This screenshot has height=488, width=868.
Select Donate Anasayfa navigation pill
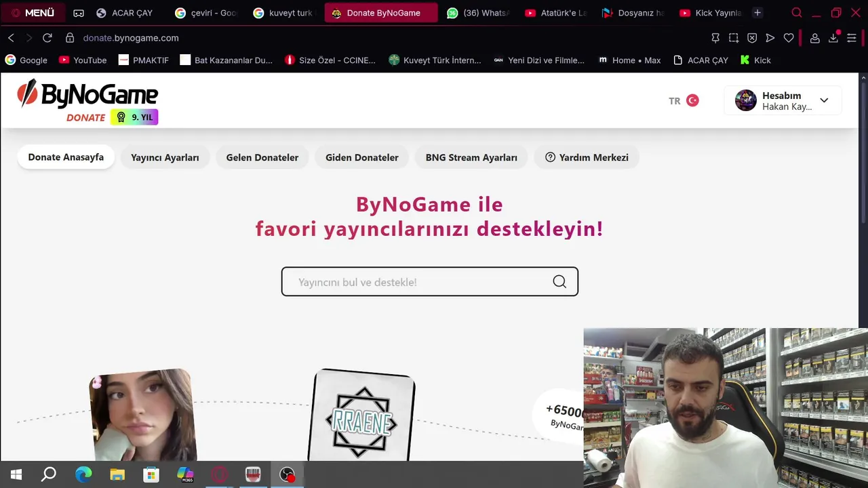[66, 157]
